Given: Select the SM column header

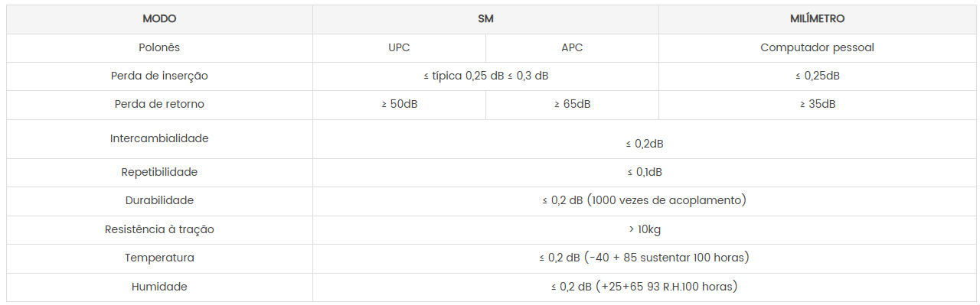Looking at the screenshot, I should coord(485,19).
